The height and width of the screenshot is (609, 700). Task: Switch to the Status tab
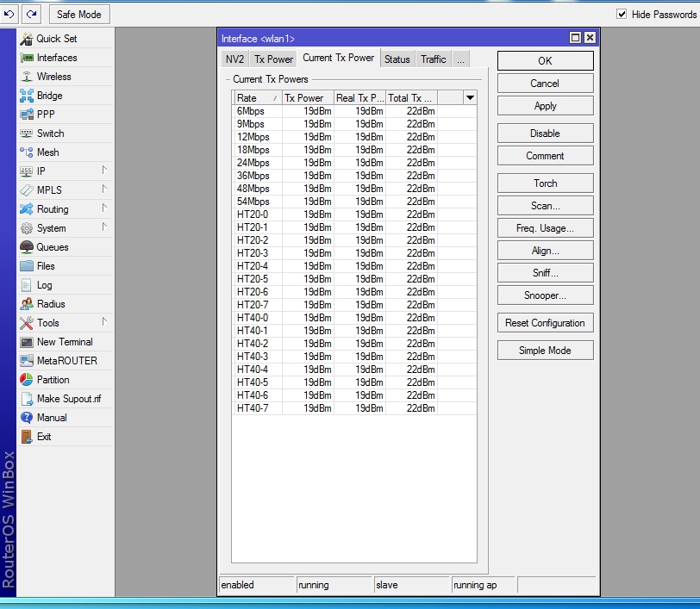point(397,59)
